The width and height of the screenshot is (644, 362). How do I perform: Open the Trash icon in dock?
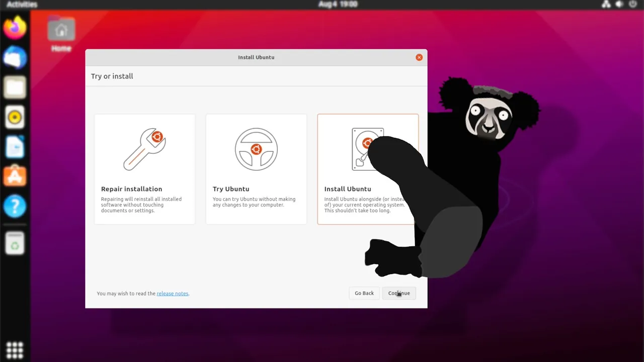click(15, 243)
